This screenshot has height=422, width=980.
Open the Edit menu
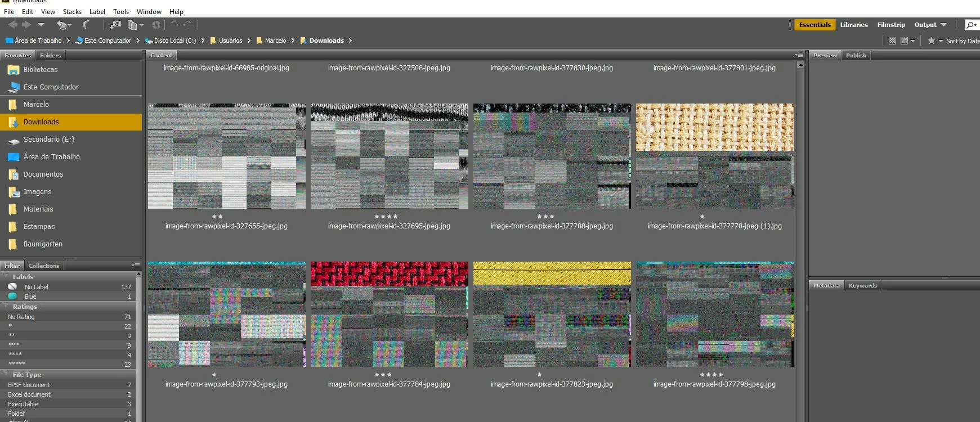[28, 11]
